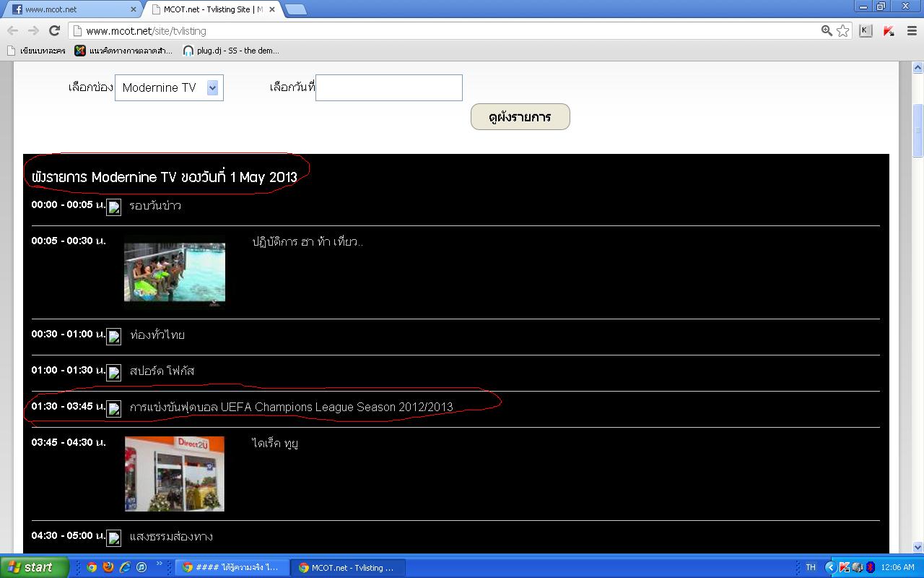Click the ท่องทั่วไทย program title

tap(157, 335)
